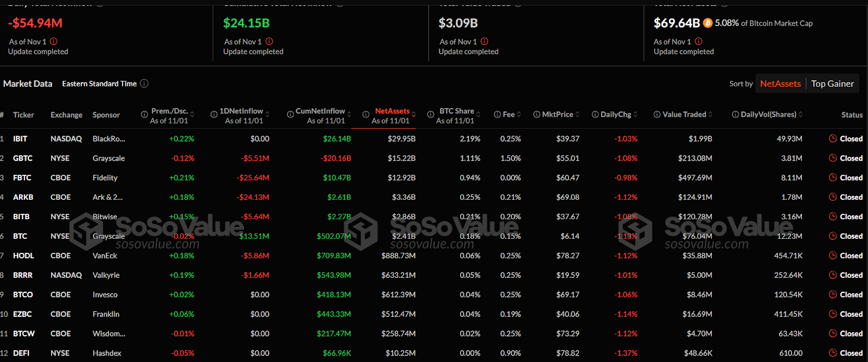Switch sorting to Top Gainer
868x362 pixels.
[x=832, y=84]
